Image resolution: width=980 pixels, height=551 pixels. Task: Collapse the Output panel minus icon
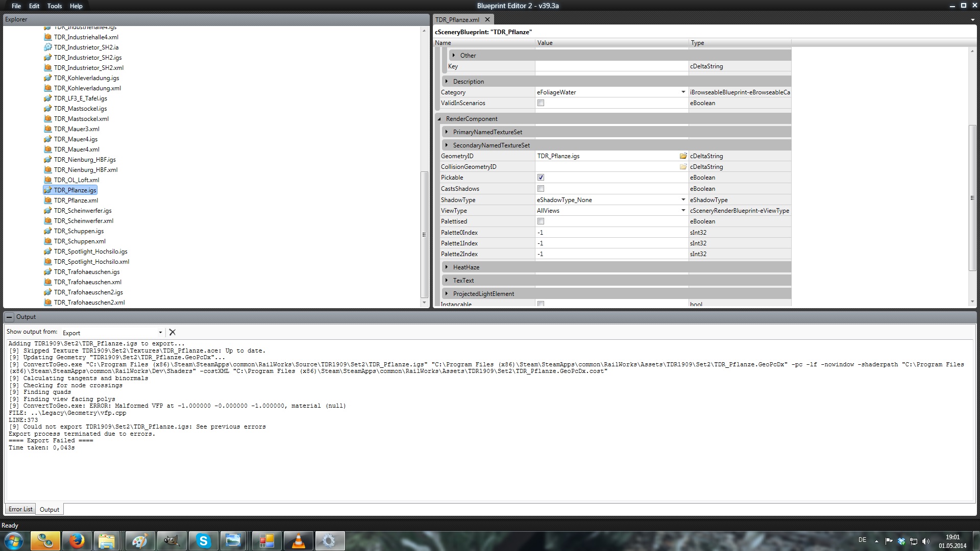pos(9,317)
